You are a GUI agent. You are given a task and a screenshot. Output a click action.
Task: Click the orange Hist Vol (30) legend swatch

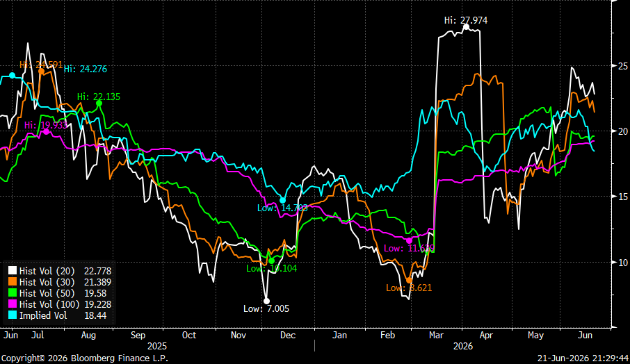13,282
